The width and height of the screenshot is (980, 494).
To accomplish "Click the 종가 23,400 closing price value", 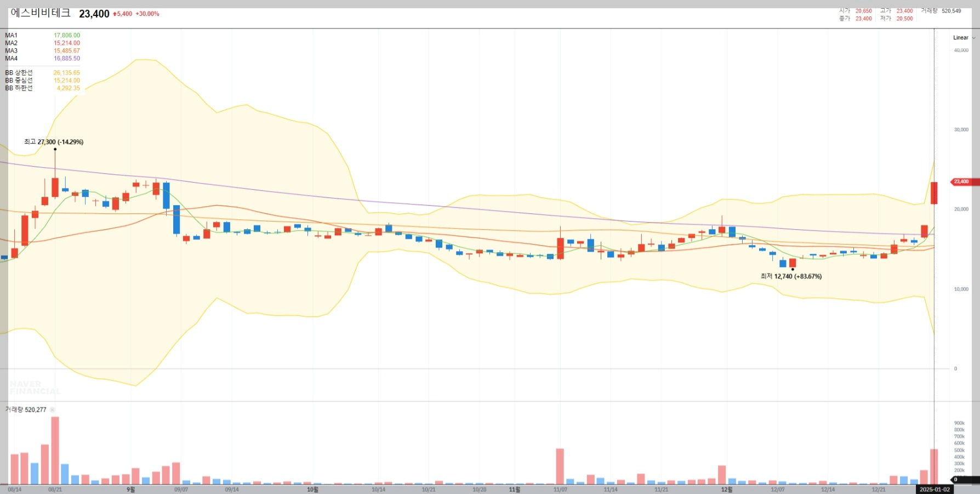I will (864, 19).
